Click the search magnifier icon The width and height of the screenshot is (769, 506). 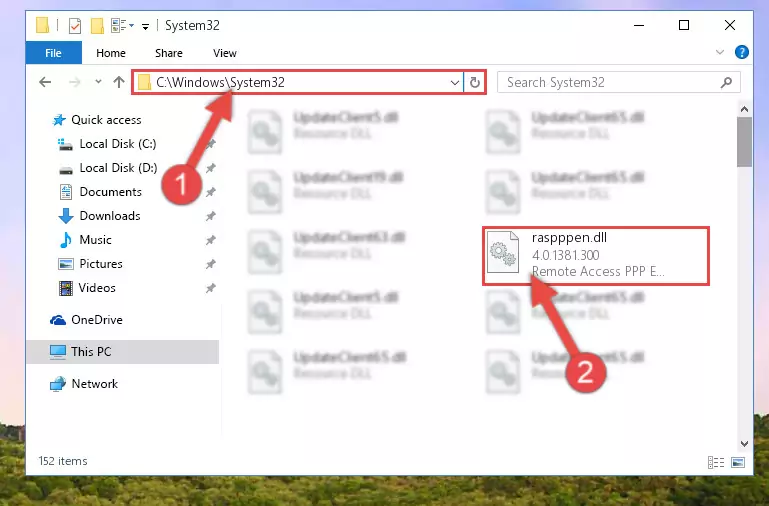click(x=726, y=82)
